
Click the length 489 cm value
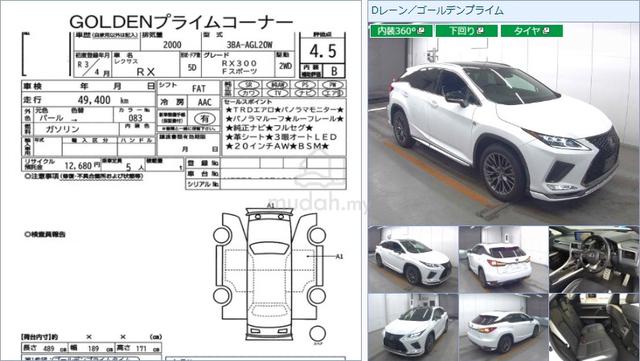(x=49, y=348)
